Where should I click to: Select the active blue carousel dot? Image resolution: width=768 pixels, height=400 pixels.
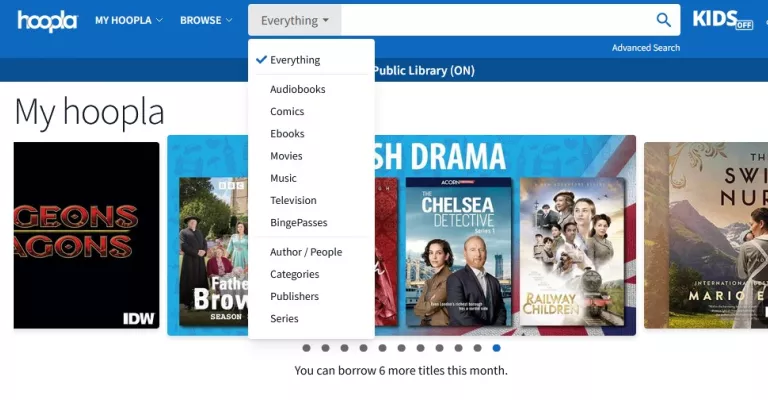tap(497, 348)
